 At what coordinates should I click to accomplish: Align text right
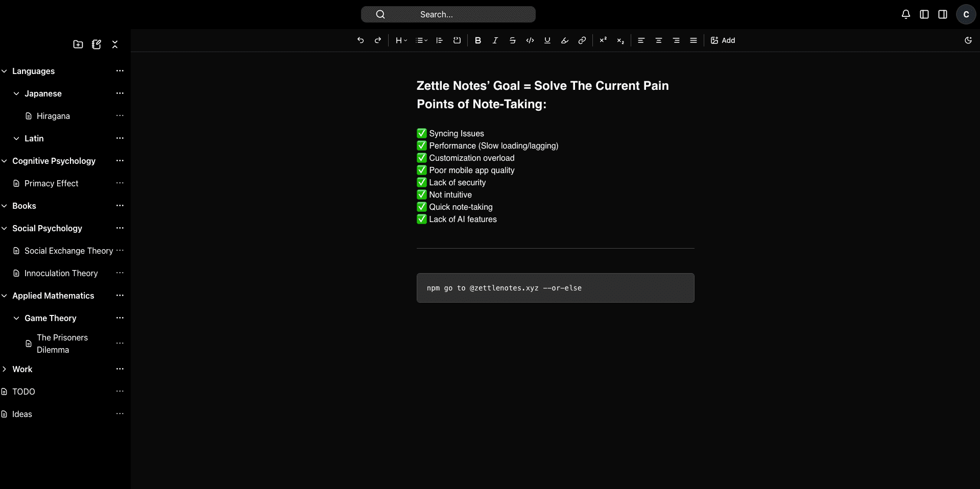tap(676, 40)
